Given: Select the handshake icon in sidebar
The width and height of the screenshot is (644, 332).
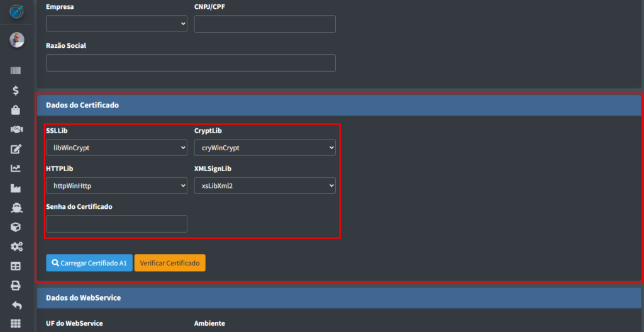Looking at the screenshot, I should pyautogui.click(x=16, y=130).
